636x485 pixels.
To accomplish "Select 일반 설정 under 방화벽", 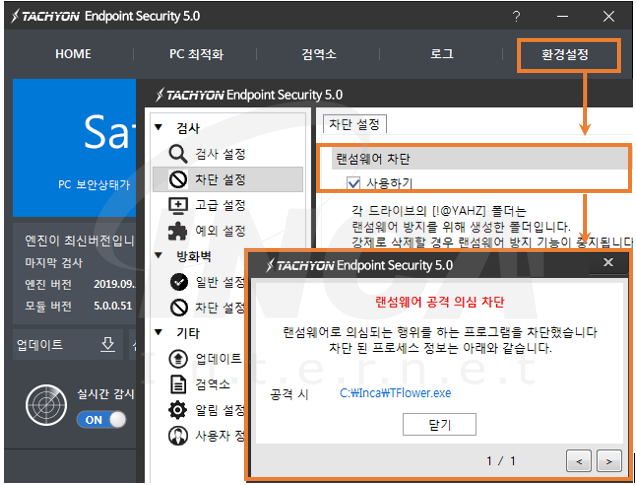I will [220, 282].
